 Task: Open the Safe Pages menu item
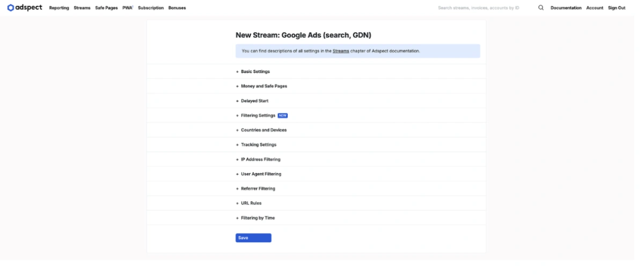point(106,8)
